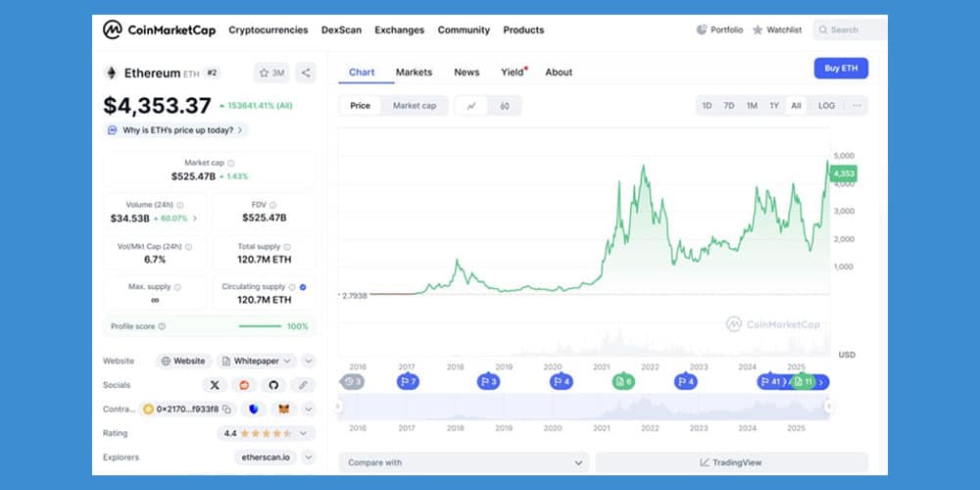This screenshot has height=490, width=980.
Task: Click the blue shield security icon
Action: [254, 409]
